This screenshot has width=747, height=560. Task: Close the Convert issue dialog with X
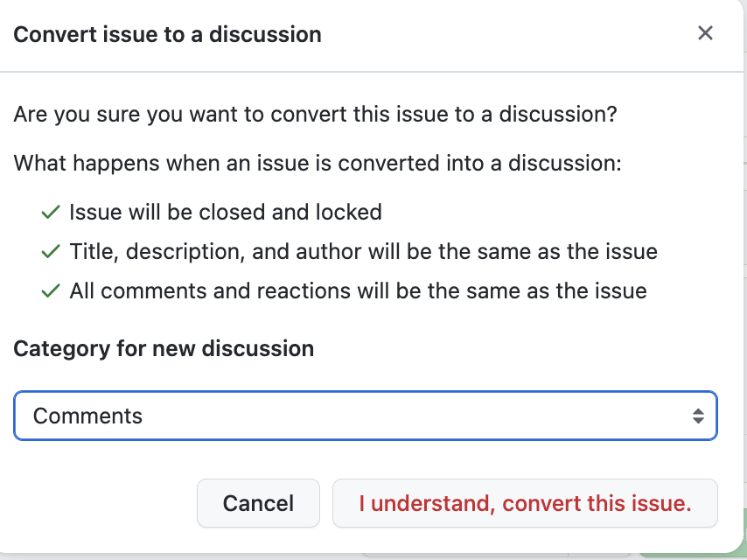[x=705, y=33]
